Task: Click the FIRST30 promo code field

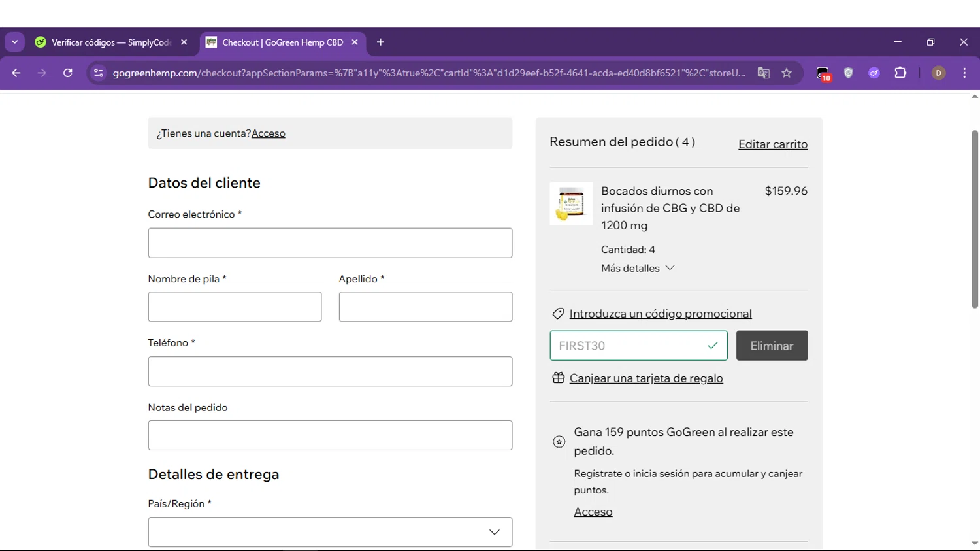Action: (x=638, y=346)
